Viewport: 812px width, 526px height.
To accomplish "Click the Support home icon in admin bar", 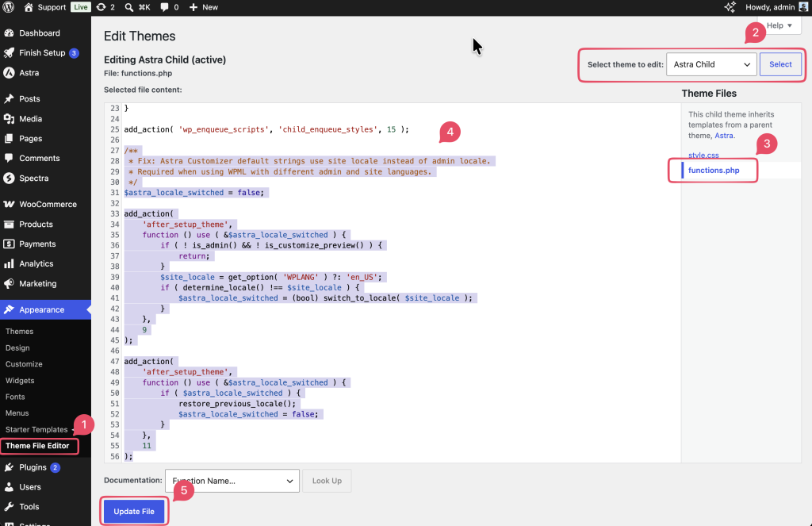I will point(29,7).
